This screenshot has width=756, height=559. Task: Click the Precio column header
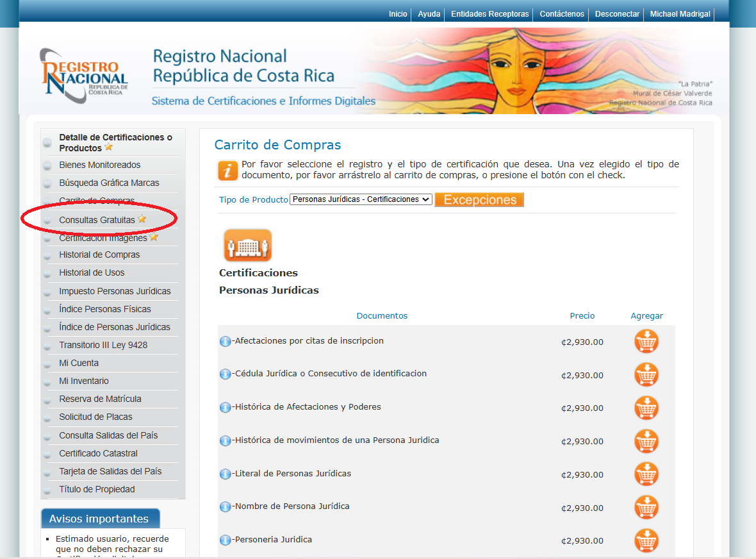582,315
